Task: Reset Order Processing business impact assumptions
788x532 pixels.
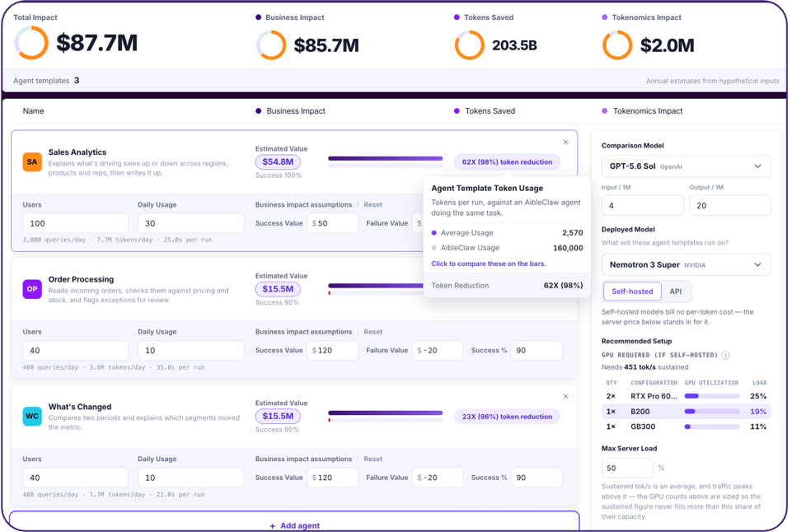Action: [373, 332]
